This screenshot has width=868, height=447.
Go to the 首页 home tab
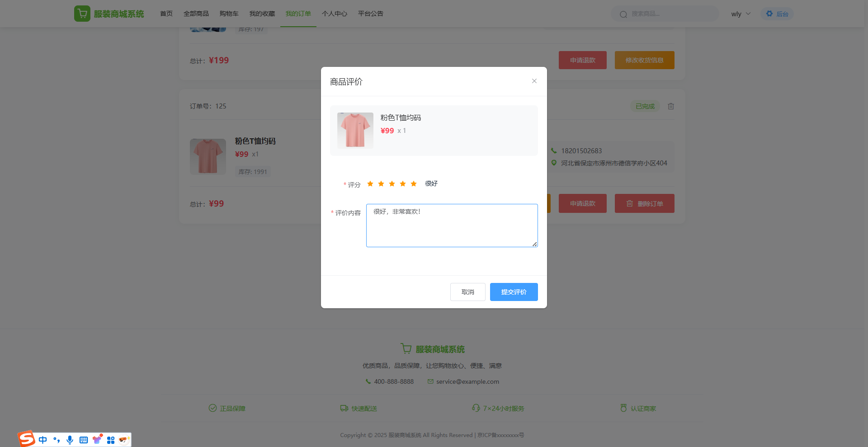(166, 14)
